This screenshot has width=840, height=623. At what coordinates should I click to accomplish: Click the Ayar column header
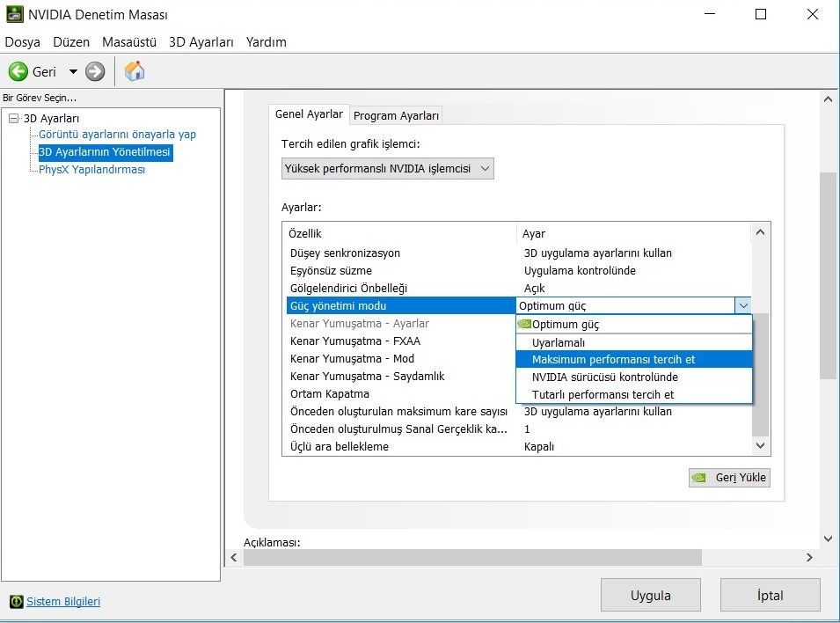pos(634,234)
